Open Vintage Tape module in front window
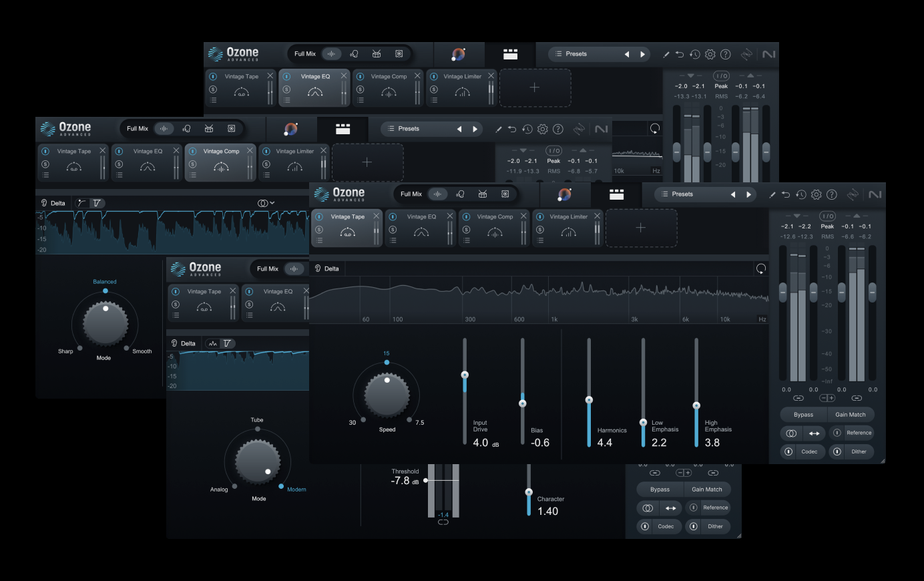The image size is (924, 581). tap(347, 228)
